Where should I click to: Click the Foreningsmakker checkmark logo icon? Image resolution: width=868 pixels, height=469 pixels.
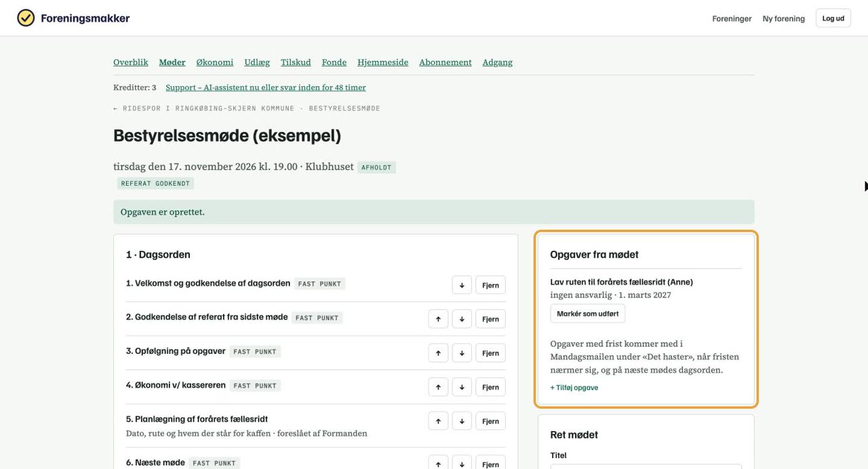[x=26, y=18]
